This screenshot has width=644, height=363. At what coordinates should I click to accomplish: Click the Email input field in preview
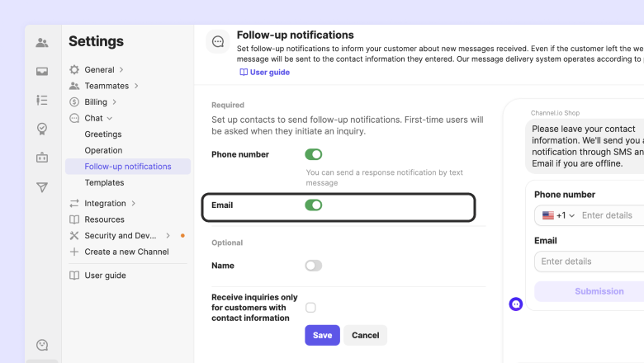[590, 262]
